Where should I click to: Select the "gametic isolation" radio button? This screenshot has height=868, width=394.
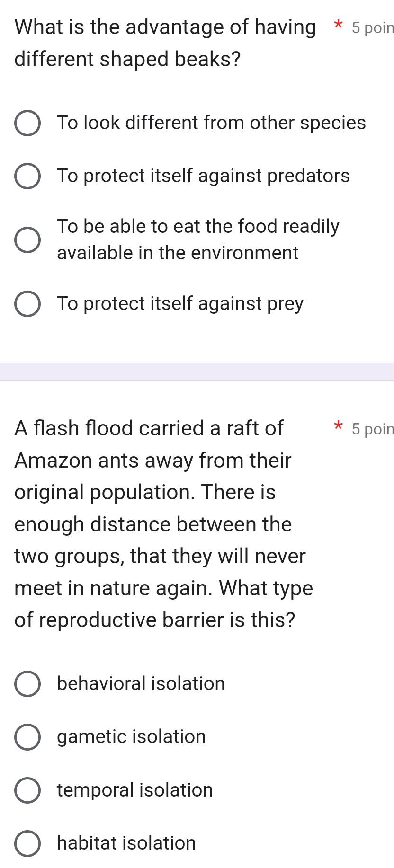tap(27, 737)
